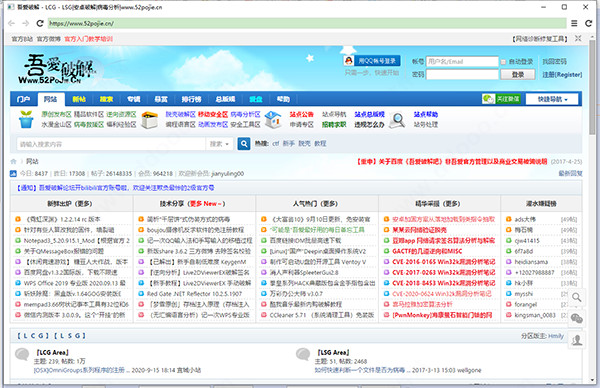The height and width of the screenshot is (388, 600).
Task: Click the bullet icon beside Notepad3_5.20.915.1_Mod
Action: pos(18,241)
